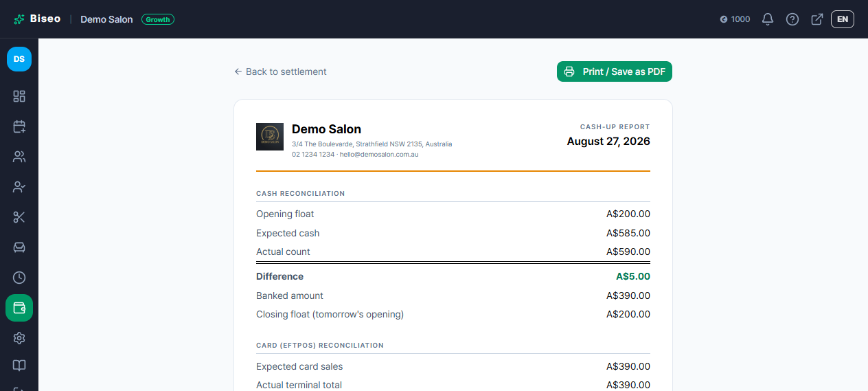Image resolution: width=868 pixels, height=391 pixels.
Task: Open the person-check icon in sidebar
Action: click(19, 187)
